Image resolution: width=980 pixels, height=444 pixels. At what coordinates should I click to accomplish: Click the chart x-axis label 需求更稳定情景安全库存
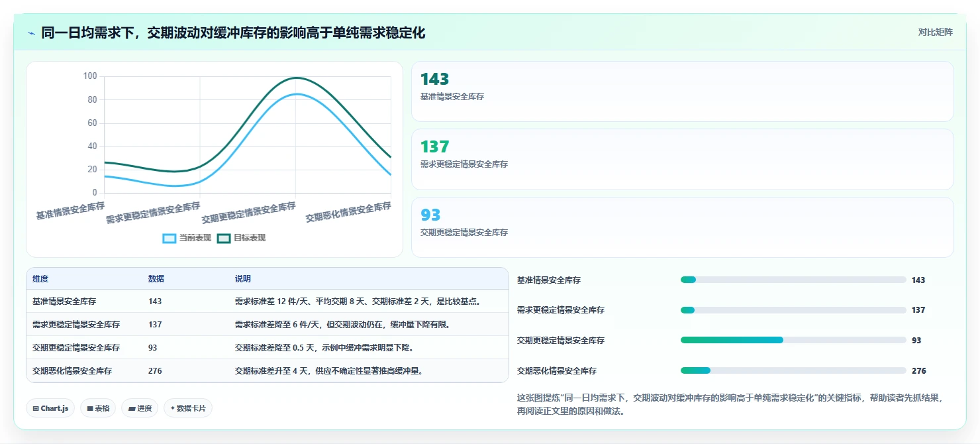pyautogui.click(x=153, y=212)
